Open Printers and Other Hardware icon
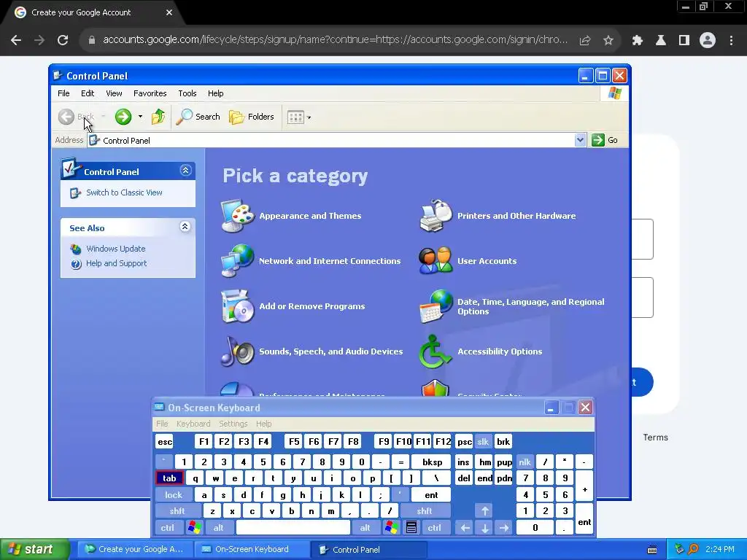This screenshot has height=560, width=747. click(x=436, y=216)
